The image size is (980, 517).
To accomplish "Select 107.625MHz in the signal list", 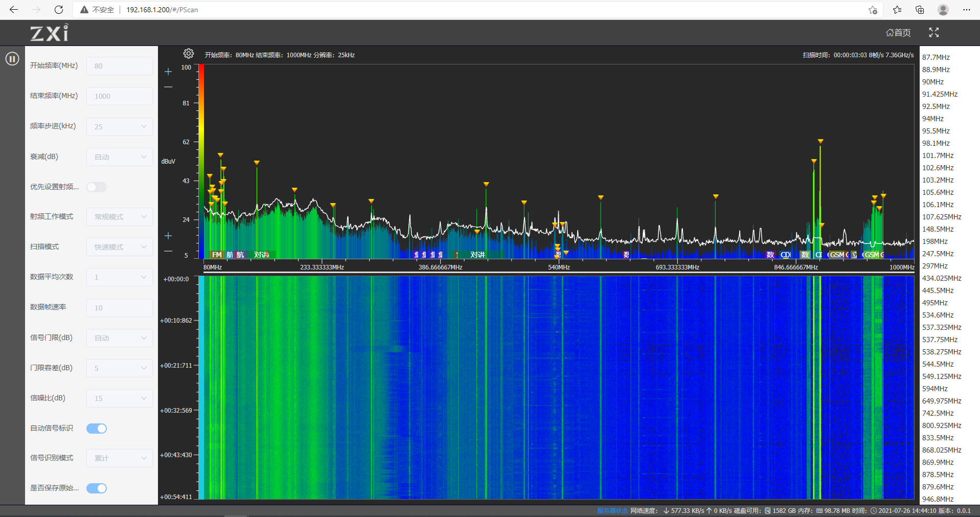I will coord(942,217).
